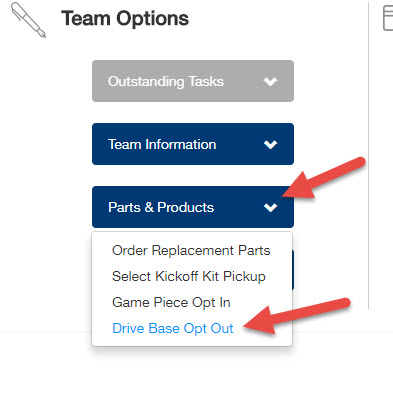Open the Outstanding Tasks gray dropdown
This screenshot has height=402, width=393.
[193, 81]
